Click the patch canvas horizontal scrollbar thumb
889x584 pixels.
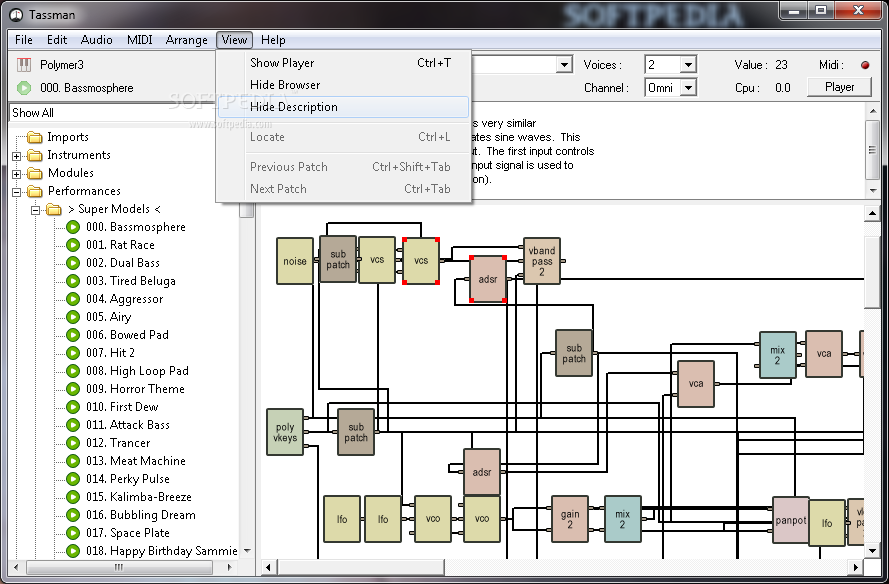(361, 566)
